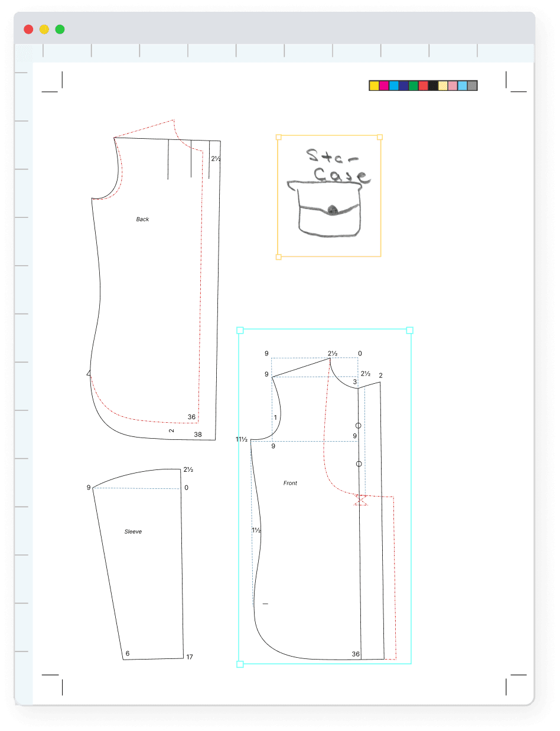Click the red close window button
The width and height of the screenshot is (560, 731).
pos(28,29)
